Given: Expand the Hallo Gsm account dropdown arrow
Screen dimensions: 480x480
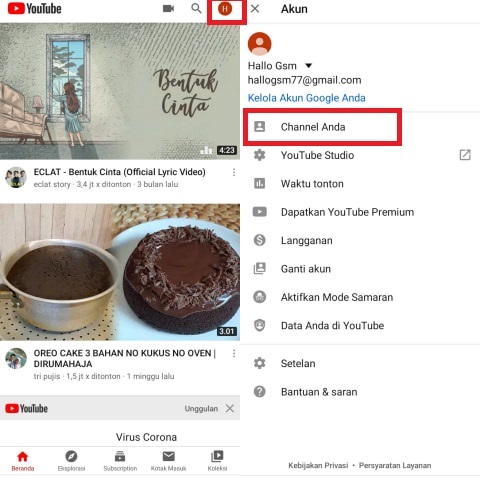Looking at the screenshot, I should pyautogui.click(x=309, y=66).
